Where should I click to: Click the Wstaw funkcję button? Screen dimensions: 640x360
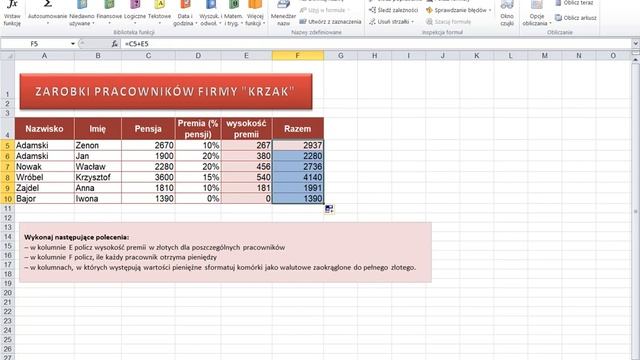coord(12,13)
